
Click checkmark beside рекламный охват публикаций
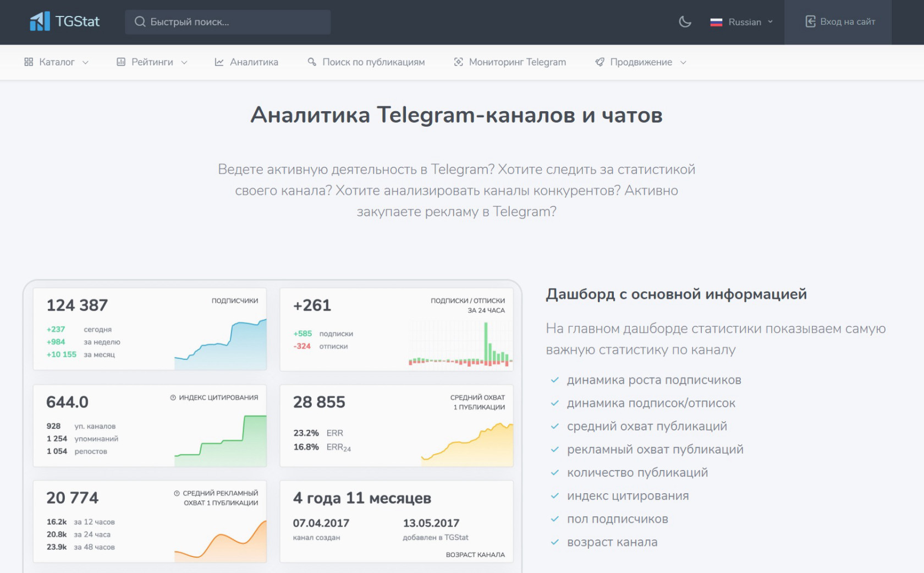tap(554, 449)
